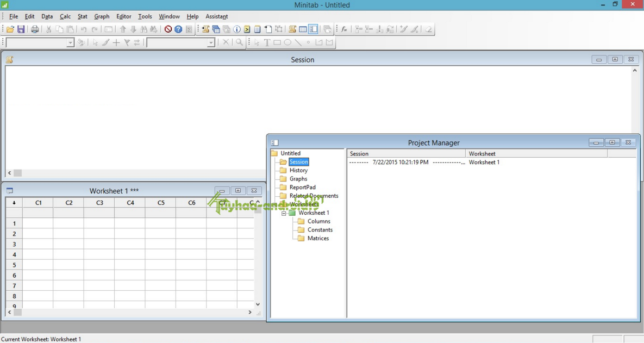Click the Session window scroll icon with arrow
The width and height of the screenshot is (644, 343).
[x=206, y=29]
